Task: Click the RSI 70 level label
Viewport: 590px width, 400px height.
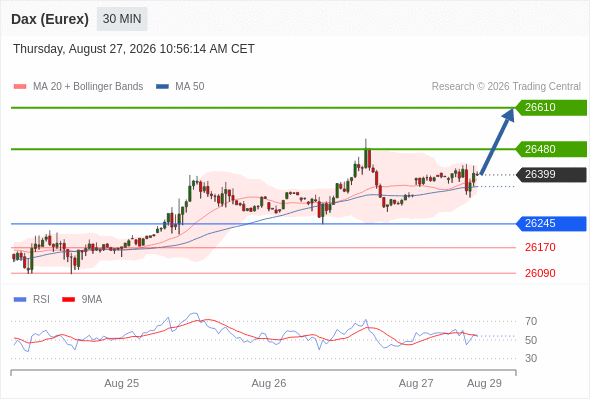Action: point(531,321)
